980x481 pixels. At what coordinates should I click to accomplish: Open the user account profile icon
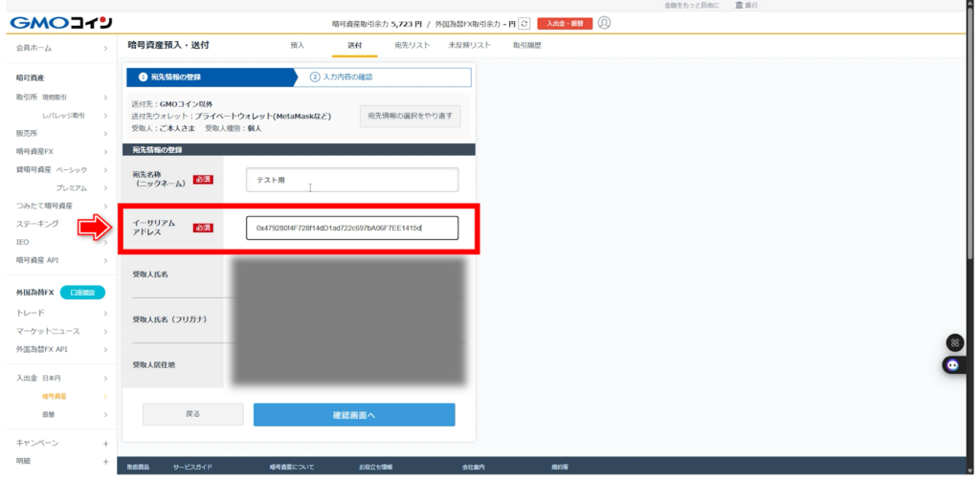[x=604, y=23]
